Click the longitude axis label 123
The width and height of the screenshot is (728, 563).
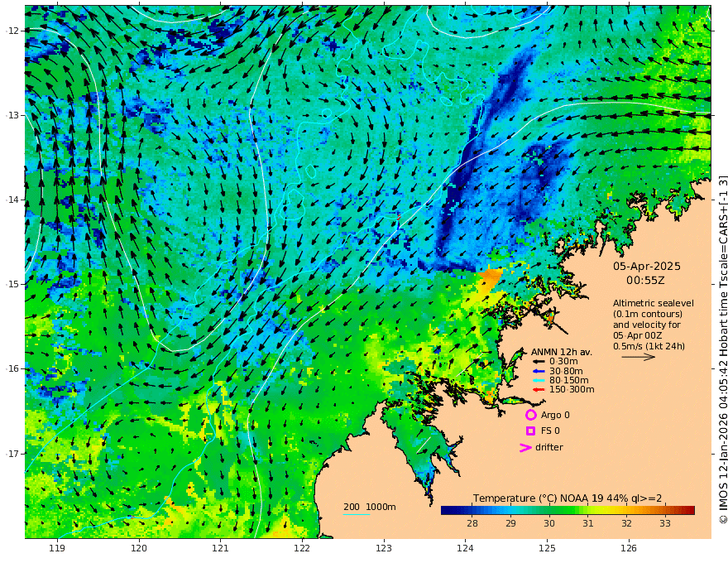384,549
